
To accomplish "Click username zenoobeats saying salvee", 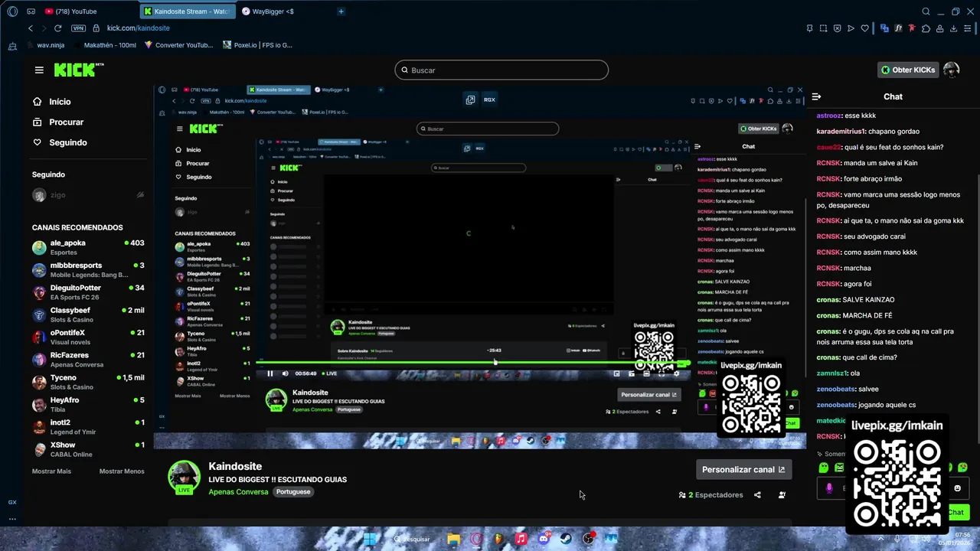I will [x=835, y=389].
